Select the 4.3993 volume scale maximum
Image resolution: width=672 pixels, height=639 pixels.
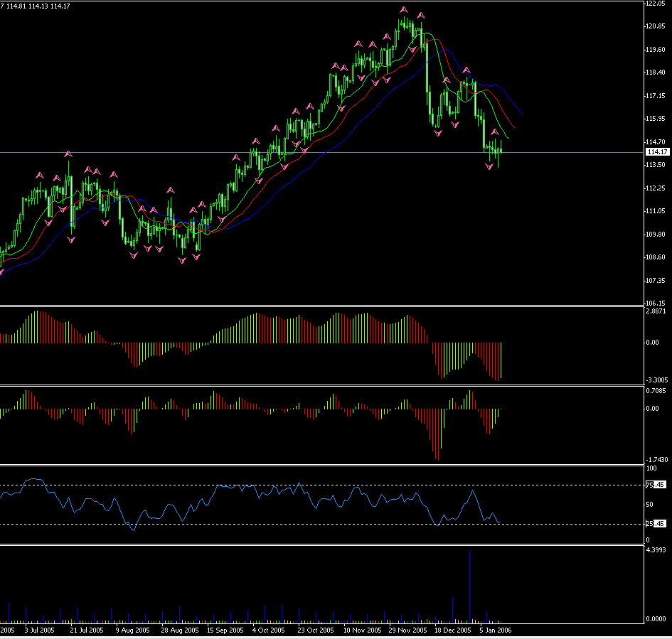[x=656, y=550]
